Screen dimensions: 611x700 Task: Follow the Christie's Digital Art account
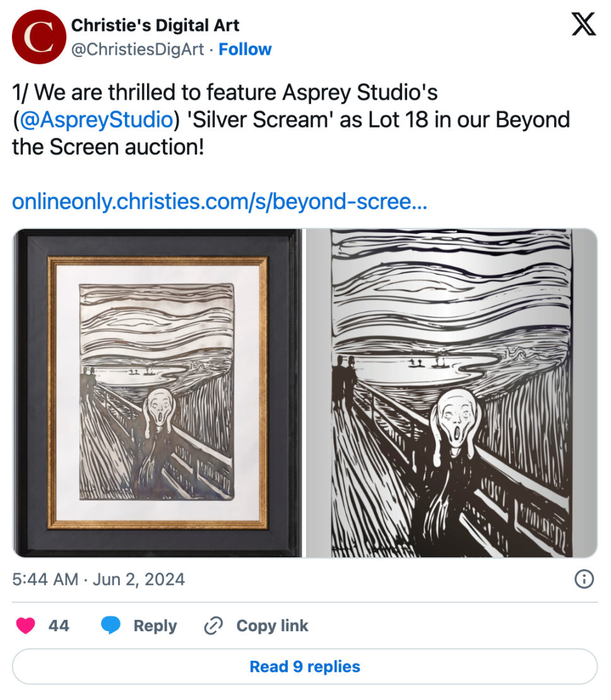click(245, 49)
